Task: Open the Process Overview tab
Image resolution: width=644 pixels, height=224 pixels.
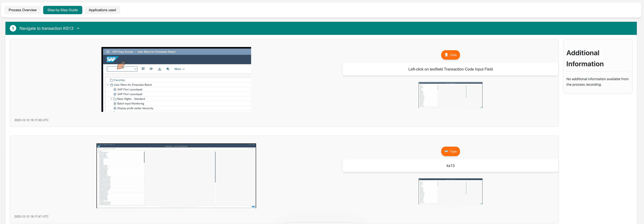Action: [x=22, y=10]
